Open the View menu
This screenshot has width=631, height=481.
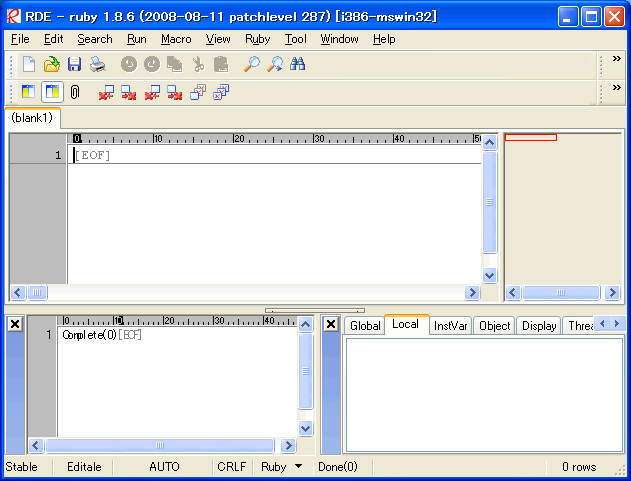click(x=218, y=39)
